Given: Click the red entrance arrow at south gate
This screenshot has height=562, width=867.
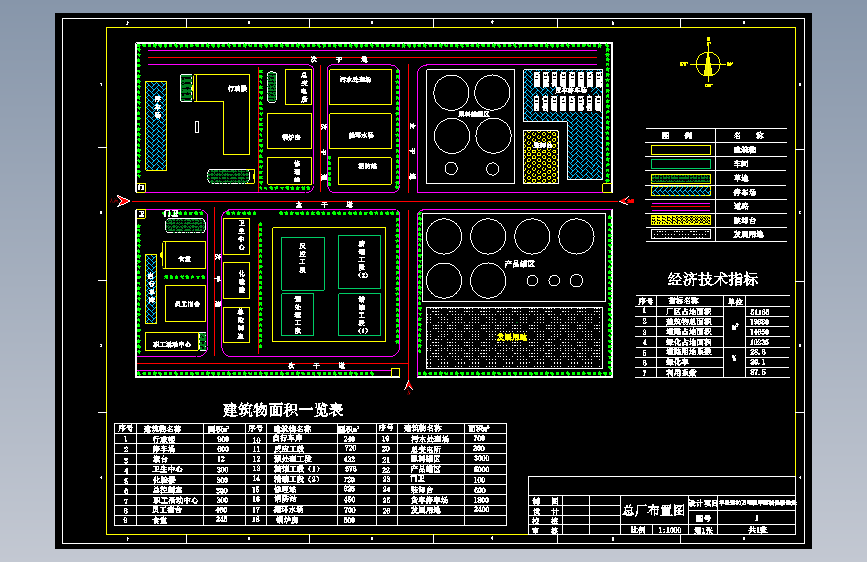Looking at the screenshot, I should click(408, 386).
